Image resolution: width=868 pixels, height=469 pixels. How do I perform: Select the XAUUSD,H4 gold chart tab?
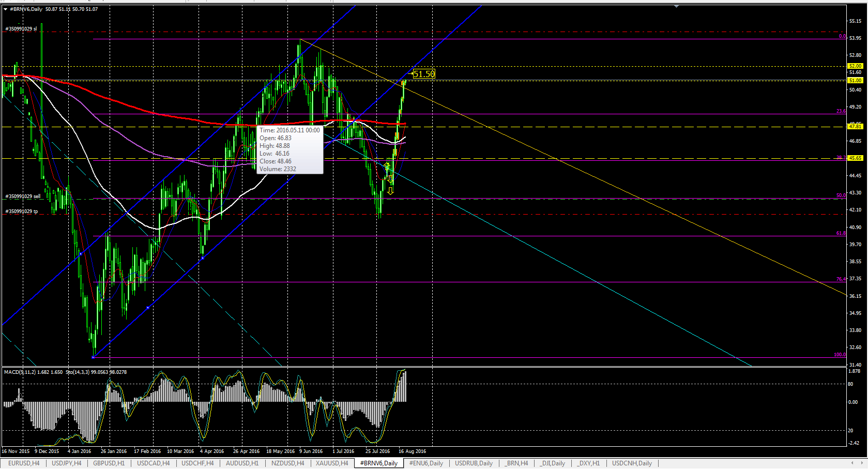coord(332,463)
